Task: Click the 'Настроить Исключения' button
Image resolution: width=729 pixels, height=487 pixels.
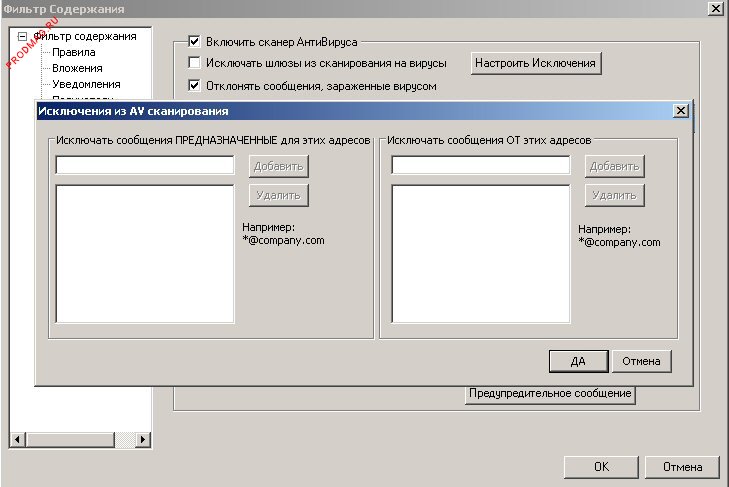Action: click(536, 63)
